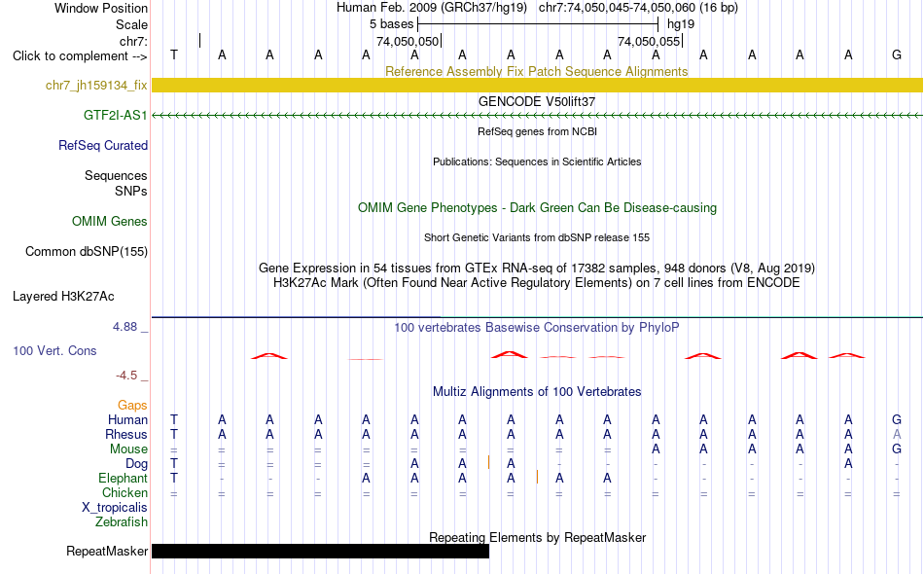Open the GTF2I-AS1 gene label
The image size is (924, 574).
coord(115,116)
